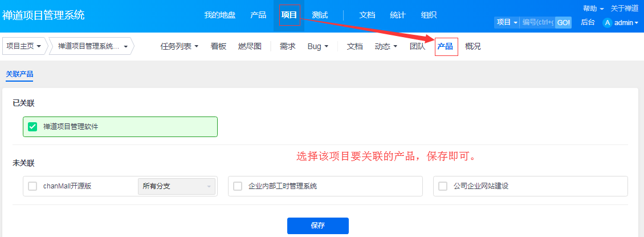Open the 团队 tab

[x=417, y=46]
